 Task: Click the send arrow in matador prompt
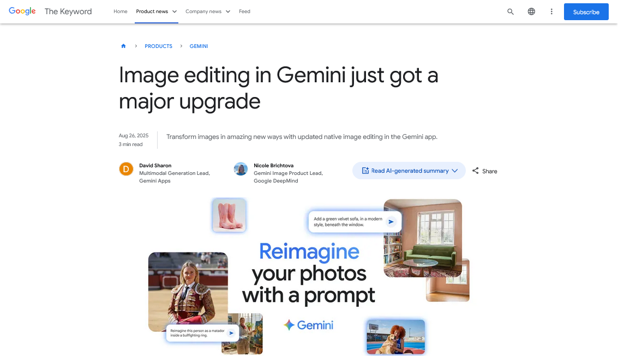tap(231, 333)
